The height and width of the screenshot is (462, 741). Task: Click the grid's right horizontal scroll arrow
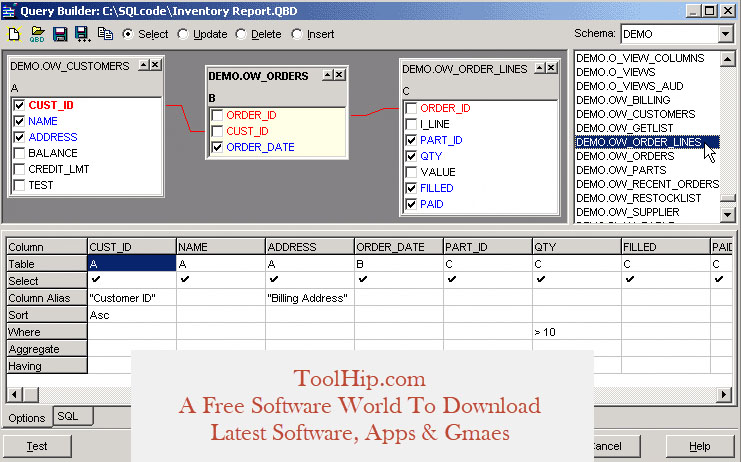724,394
